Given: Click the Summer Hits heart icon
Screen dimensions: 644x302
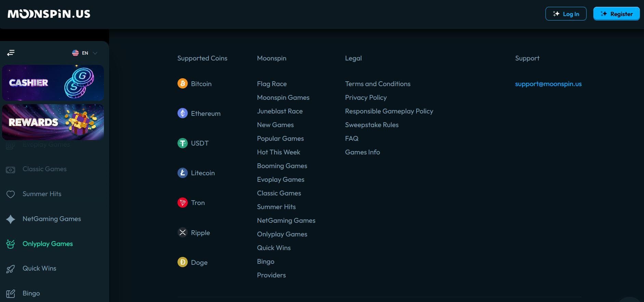Looking at the screenshot, I should (11, 194).
